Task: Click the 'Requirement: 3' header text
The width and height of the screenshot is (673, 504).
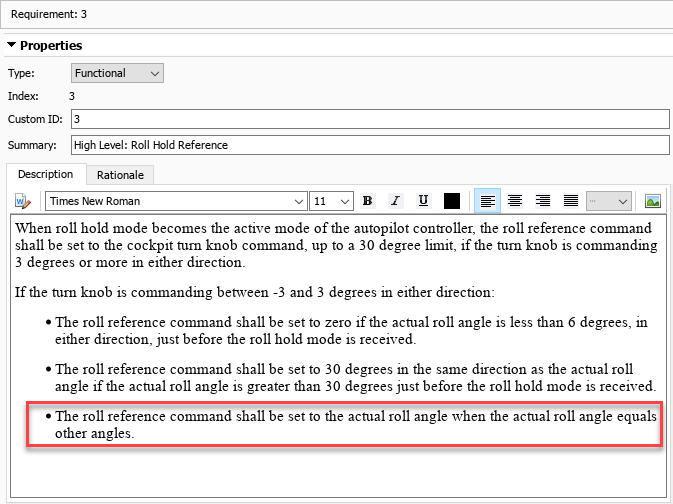Action: (49, 14)
